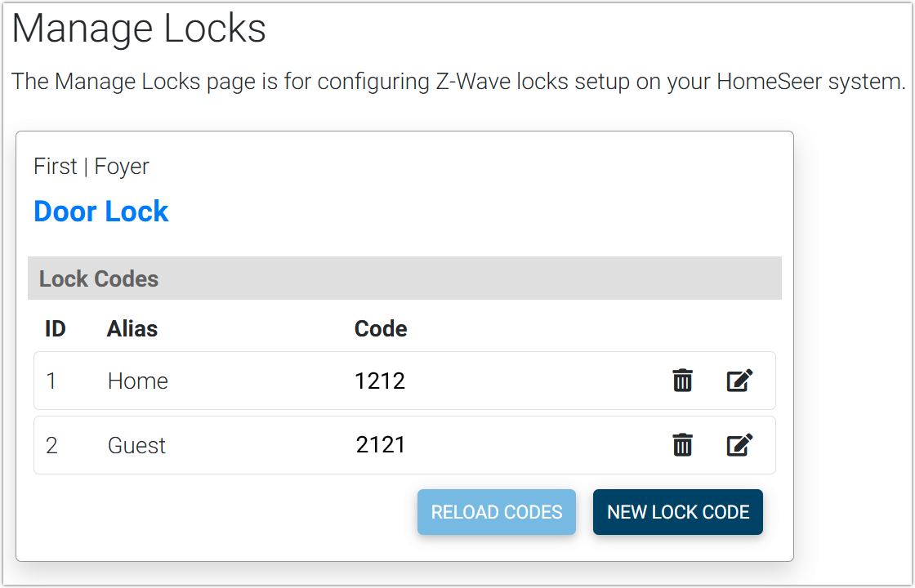Edit the Home lock code
Image resolution: width=915 pixels, height=588 pixels.
(739, 381)
